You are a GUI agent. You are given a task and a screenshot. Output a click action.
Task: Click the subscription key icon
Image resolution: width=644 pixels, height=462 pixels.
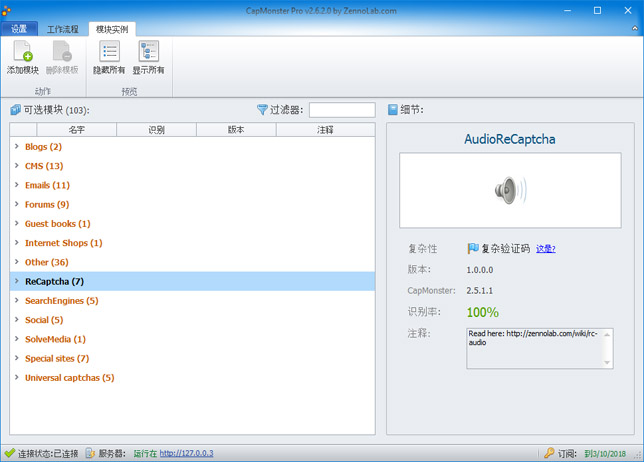(549, 453)
